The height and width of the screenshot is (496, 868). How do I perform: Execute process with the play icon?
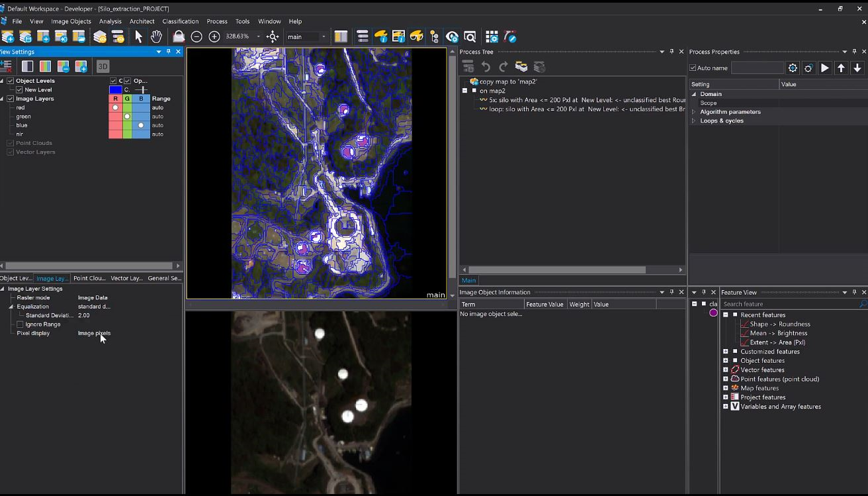pos(824,68)
